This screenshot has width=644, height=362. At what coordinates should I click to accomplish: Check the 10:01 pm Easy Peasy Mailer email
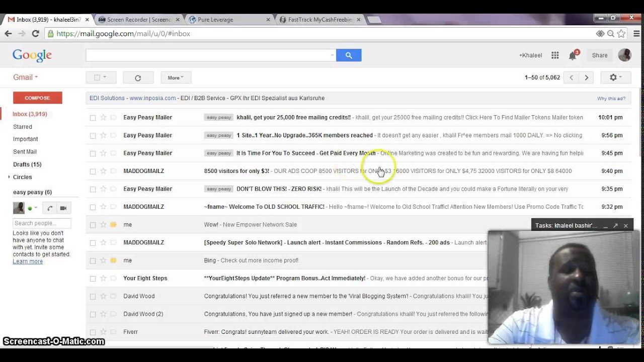coord(93,118)
